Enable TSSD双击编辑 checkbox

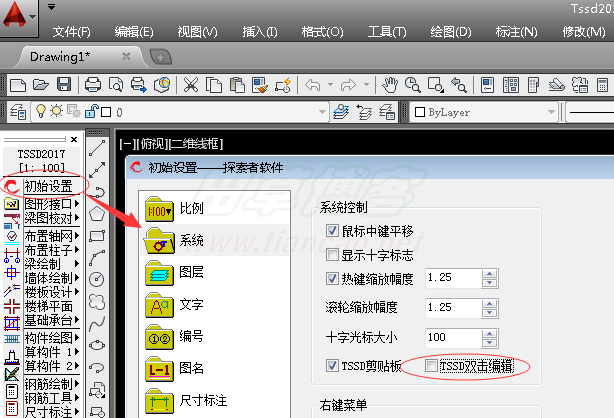click(431, 366)
